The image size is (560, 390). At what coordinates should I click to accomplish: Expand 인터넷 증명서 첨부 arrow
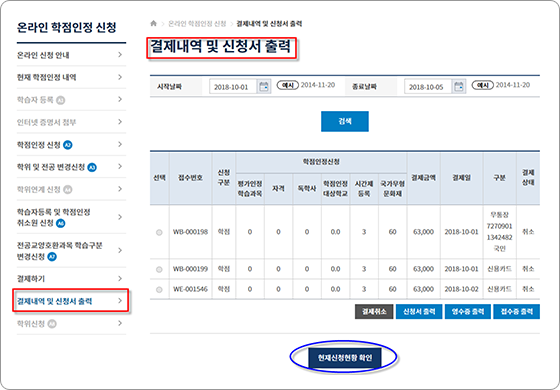coord(120,122)
